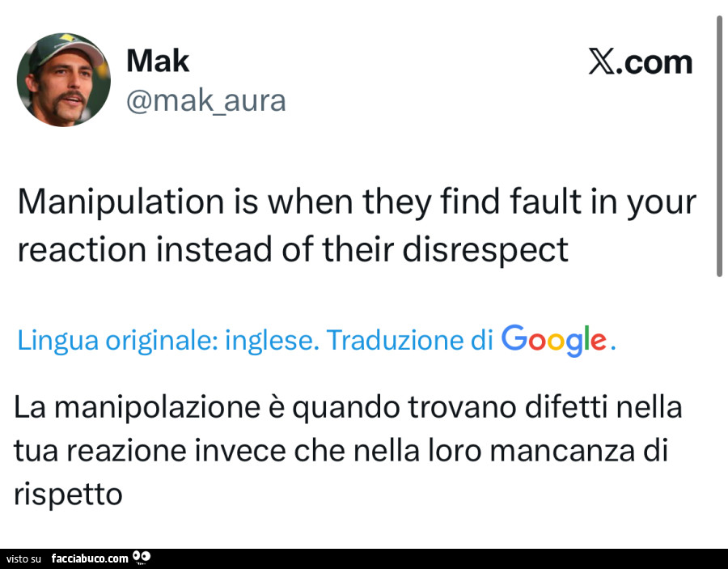The width and height of the screenshot is (728, 569).
Task: Click the X.com logo
Action: tap(640, 61)
